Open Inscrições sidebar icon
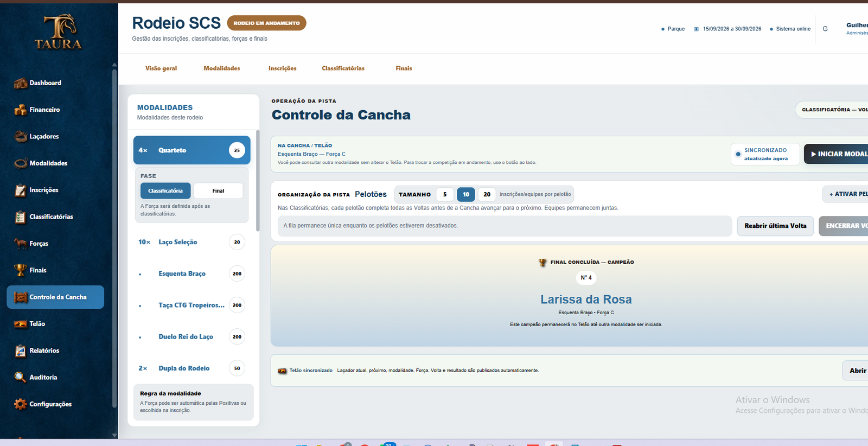Image resolution: width=868 pixels, height=446 pixels. pyautogui.click(x=21, y=190)
